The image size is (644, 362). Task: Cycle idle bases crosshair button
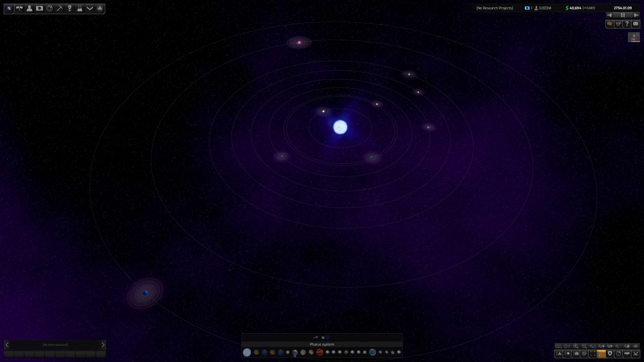point(567,346)
